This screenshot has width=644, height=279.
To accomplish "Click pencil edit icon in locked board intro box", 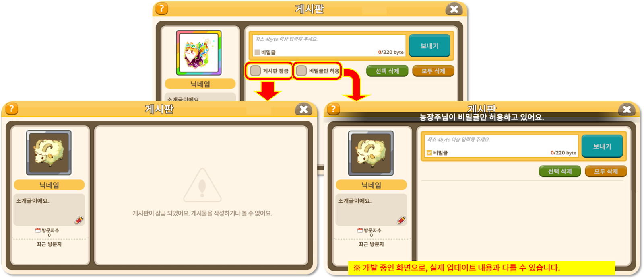I will point(79,220).
